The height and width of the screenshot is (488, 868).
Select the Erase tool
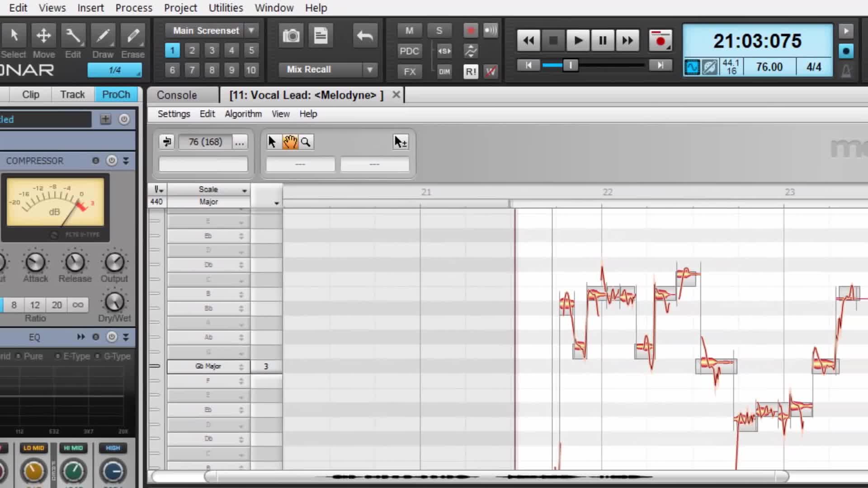coord(132,36)
